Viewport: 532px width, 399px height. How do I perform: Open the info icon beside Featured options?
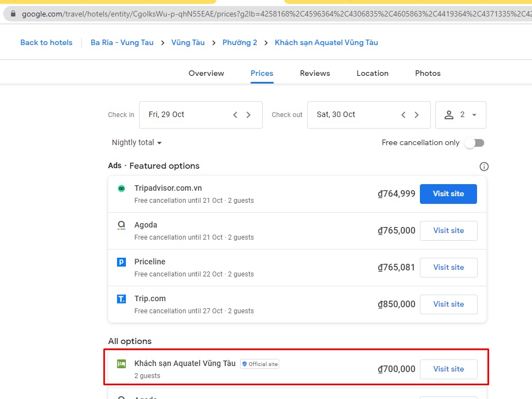(x=484, y=166)
